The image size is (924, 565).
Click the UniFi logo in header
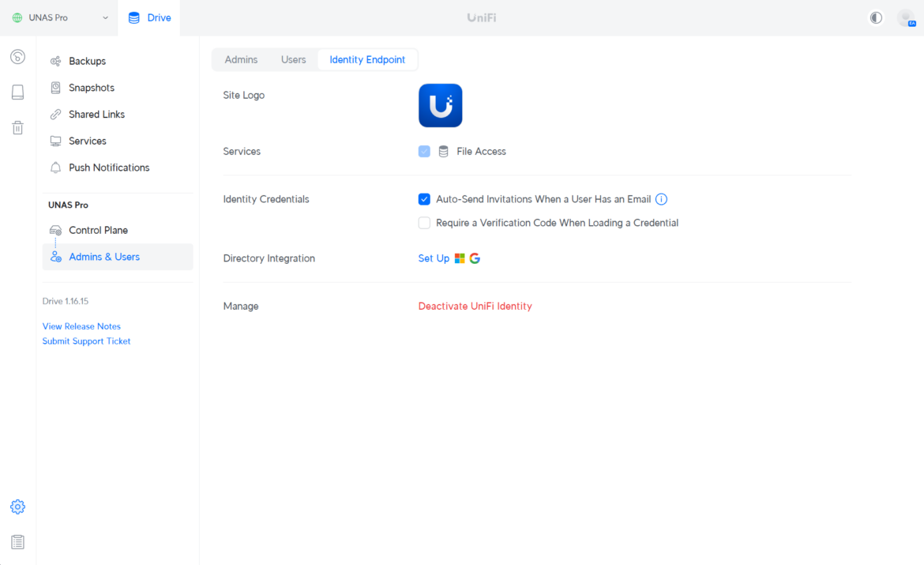pyautogui.click(x=482, y=17)
